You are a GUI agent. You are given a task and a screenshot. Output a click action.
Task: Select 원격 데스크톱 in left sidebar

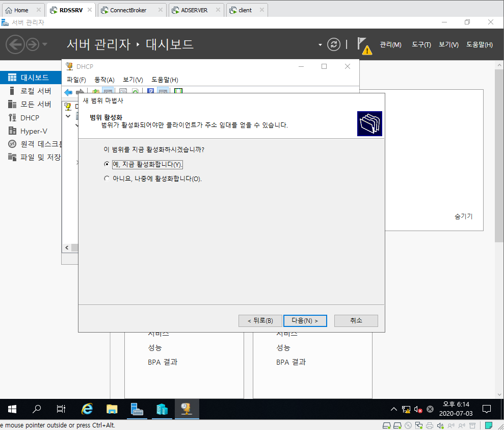(x=31, y=144)
